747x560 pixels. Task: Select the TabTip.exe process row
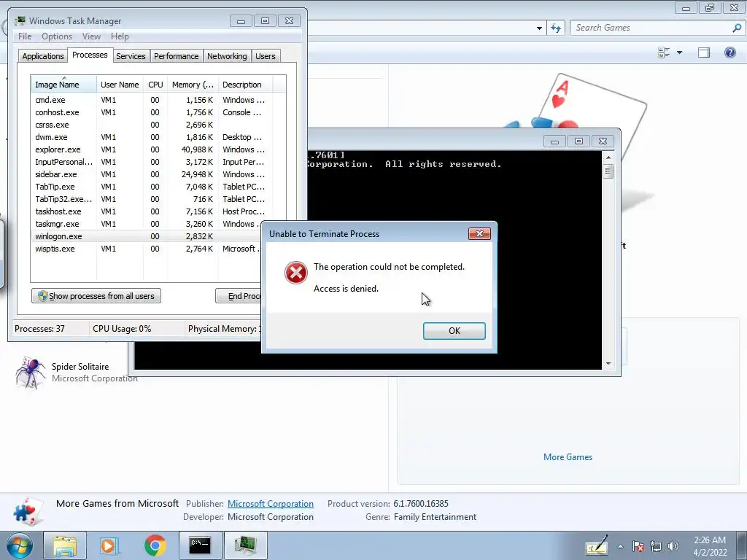[x=150, y=187]
